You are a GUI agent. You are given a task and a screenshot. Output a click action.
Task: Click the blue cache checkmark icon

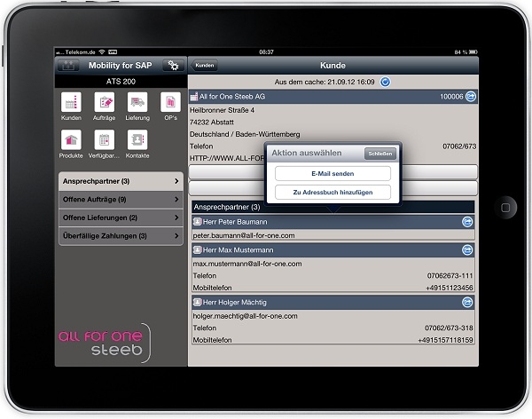(x=385, y=82)
